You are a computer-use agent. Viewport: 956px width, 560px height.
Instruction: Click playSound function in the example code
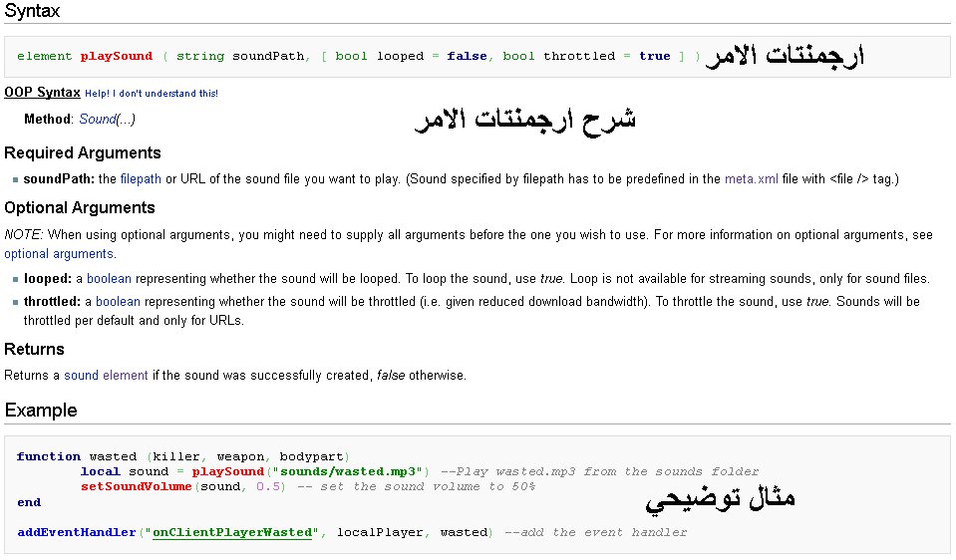click(x=228, y=471)
